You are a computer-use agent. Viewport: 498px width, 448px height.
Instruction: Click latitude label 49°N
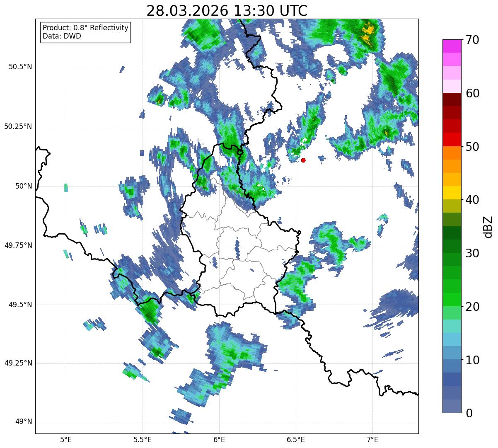[24, 422]
